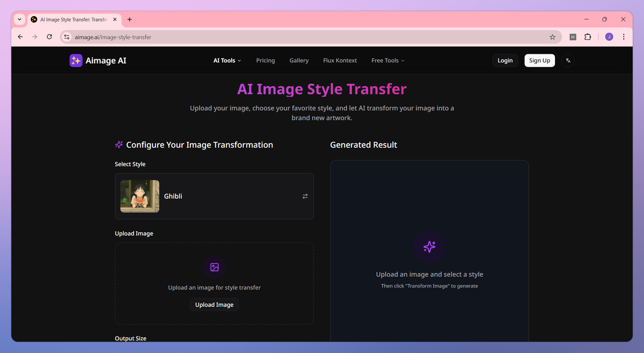Open the AI Tools dropdown menu
The width and height of the screenshot is (644, 353).
coord(228,61)
